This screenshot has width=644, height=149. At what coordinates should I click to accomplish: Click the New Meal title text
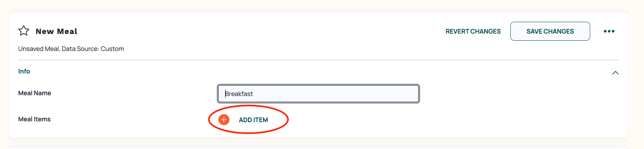(x=57, y=31)
